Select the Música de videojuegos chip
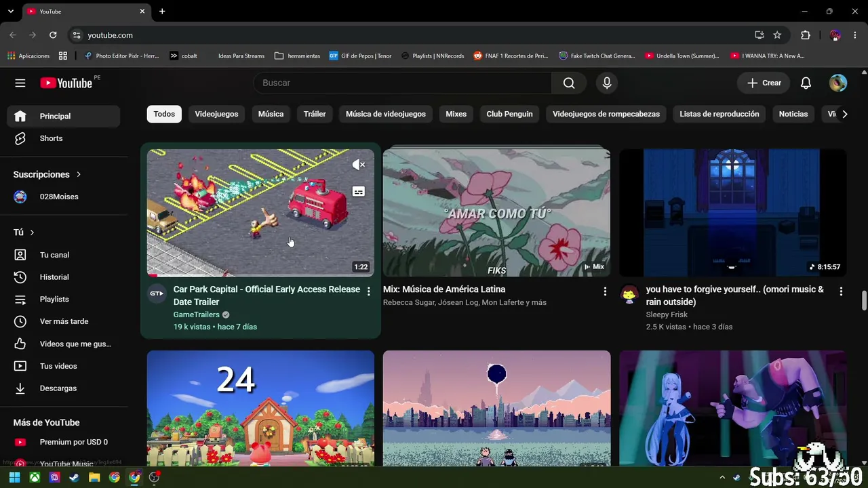The width and height of the screenshot is (868, 488). (386, 114)
